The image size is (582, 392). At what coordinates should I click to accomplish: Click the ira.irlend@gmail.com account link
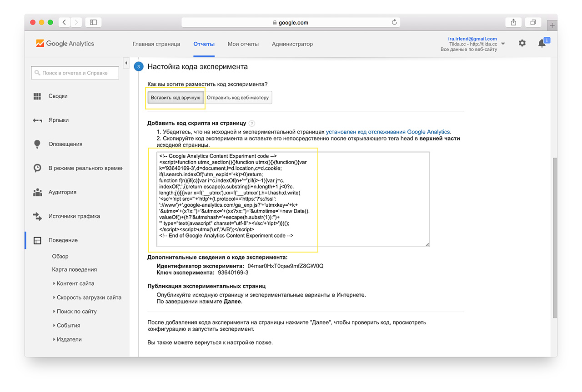pos(472,39)
